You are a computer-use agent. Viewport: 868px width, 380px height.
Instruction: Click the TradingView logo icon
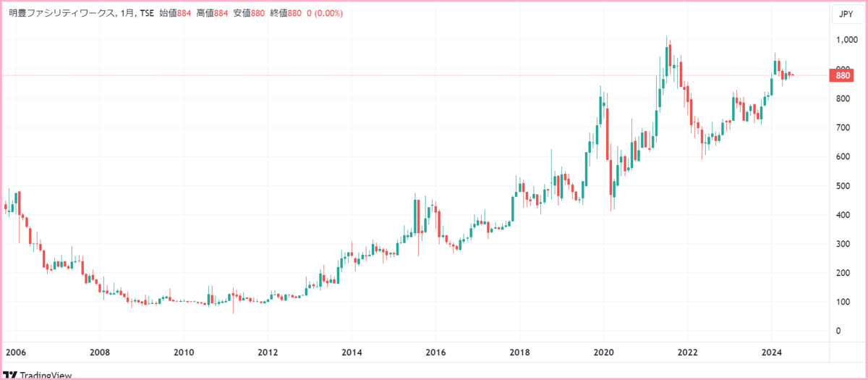pyautogui.click(x=10, y=376)
